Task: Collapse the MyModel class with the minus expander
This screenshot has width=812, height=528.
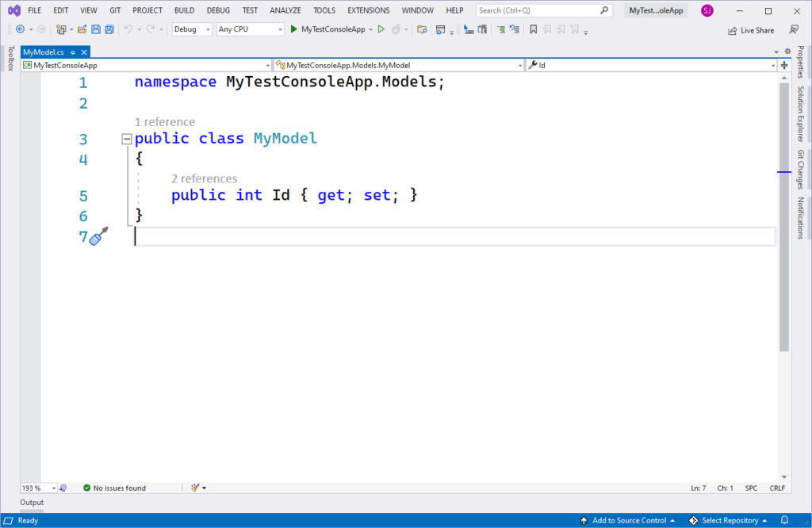Action: (126, 138)
